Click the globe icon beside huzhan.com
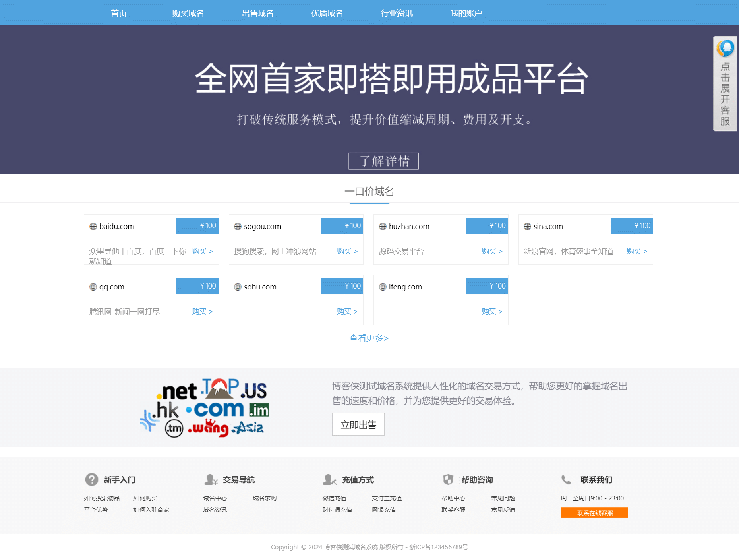This screenshot has width=739, height=560. (383, 226)
